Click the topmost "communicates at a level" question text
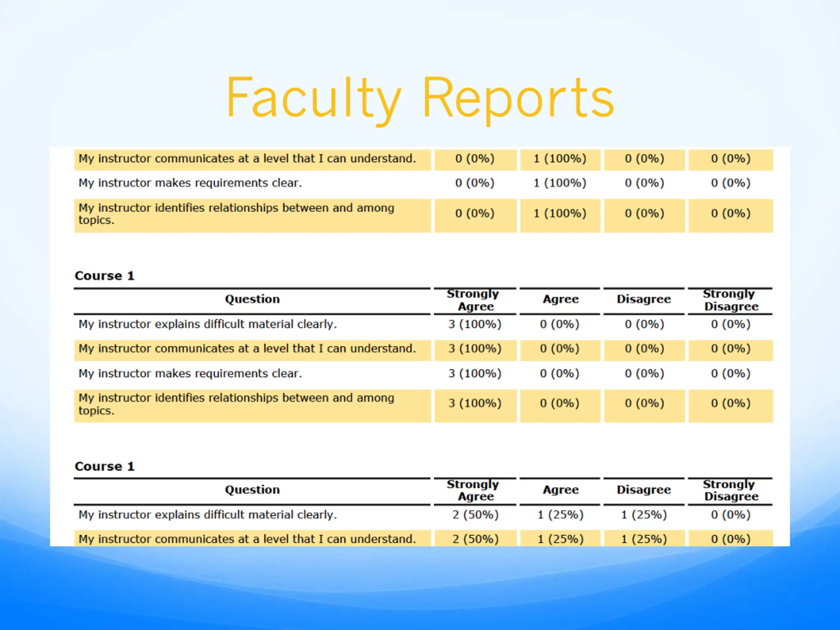The image size is (840, 630). 247,158
